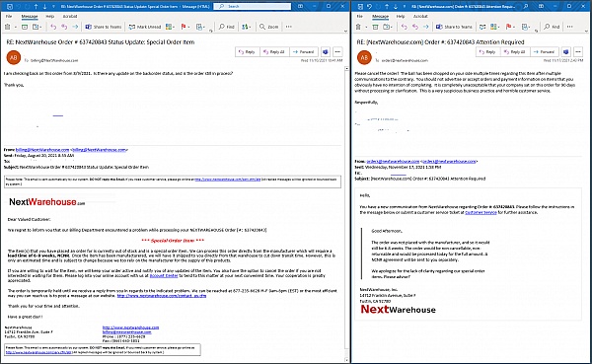Screen dimensions: 592x364
Task: Click the Archive icon in left window toolbar
Action: [x=25, y=27]
